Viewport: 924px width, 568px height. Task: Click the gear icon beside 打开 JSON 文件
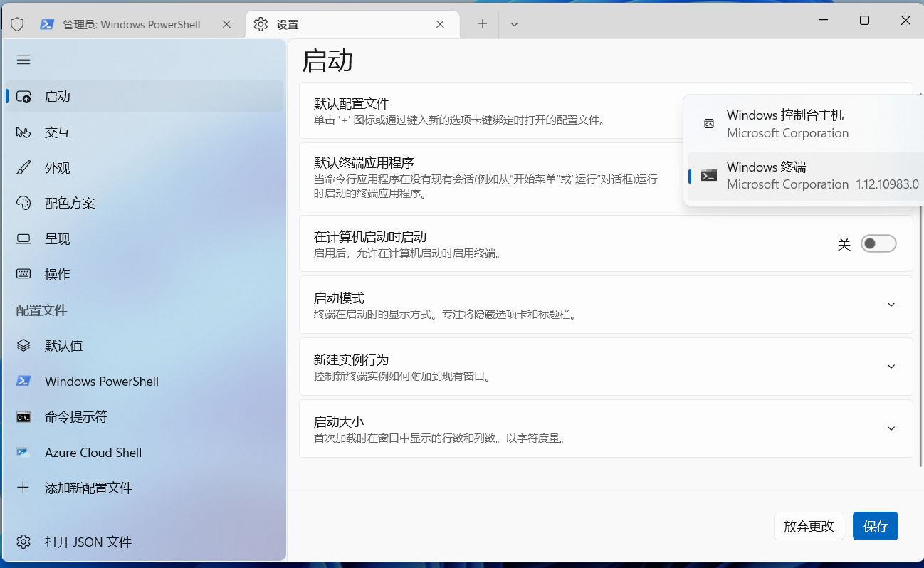coord(23,542)
